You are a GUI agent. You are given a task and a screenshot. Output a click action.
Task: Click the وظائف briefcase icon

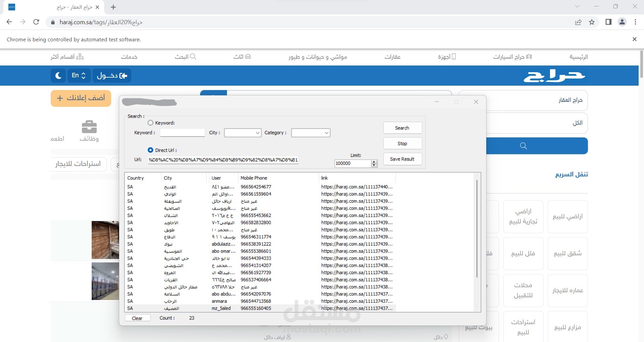pyautogui.click(x=89, y=127)
